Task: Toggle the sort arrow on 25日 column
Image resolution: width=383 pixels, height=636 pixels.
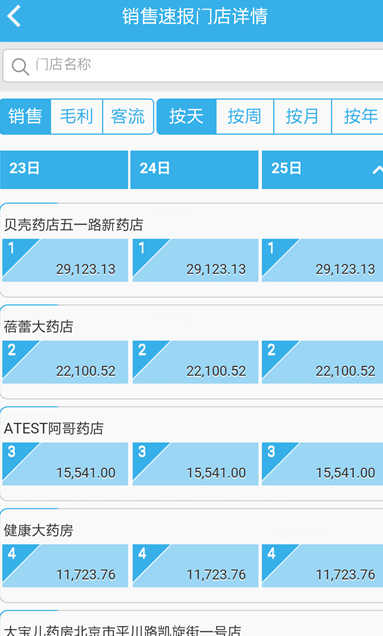Action: (x=377, y=170)
